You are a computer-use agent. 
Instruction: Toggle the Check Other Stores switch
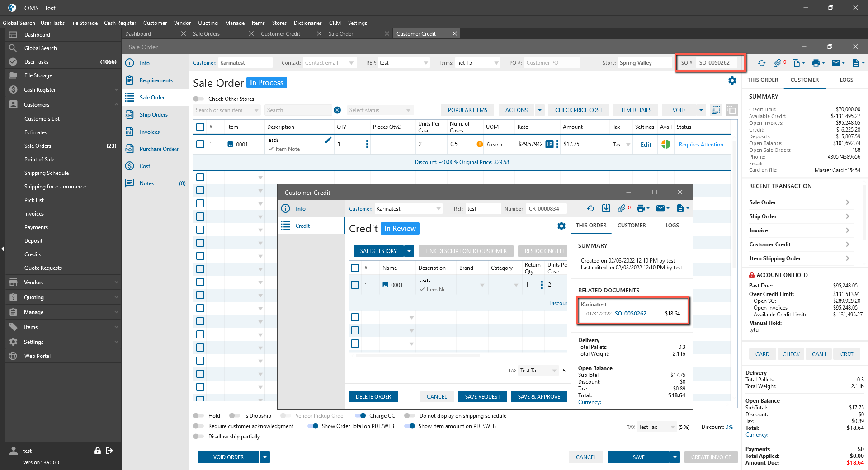click(x=198, y=99)
